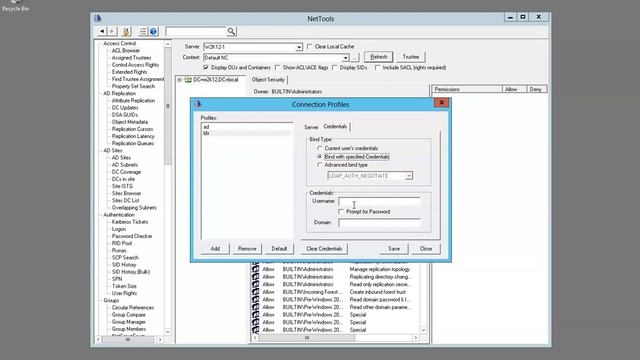This screenshot has width=640, height=360.
Task: Click the ellipsis browse button next to Context
Action: tap(355, 58)
